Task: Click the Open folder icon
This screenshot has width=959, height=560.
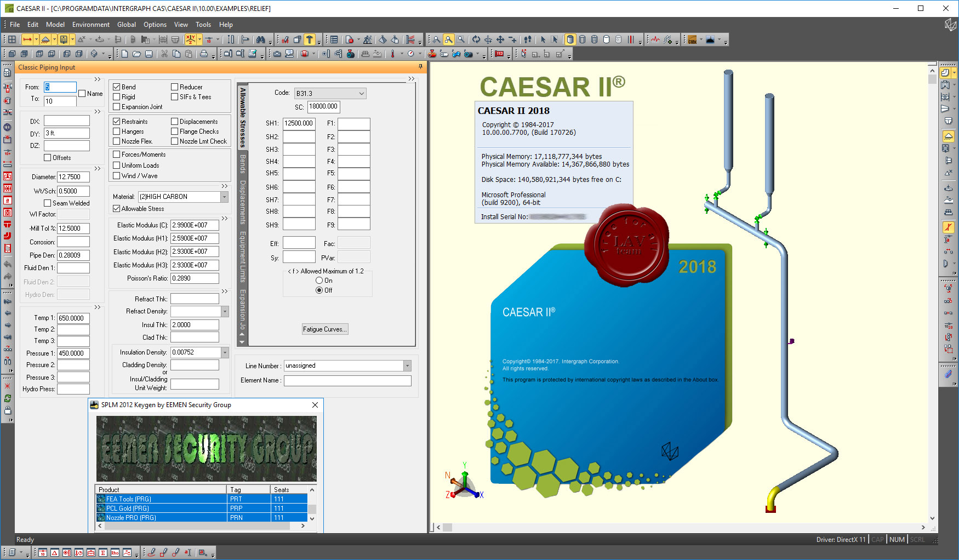Action: [x=137, y=54]
